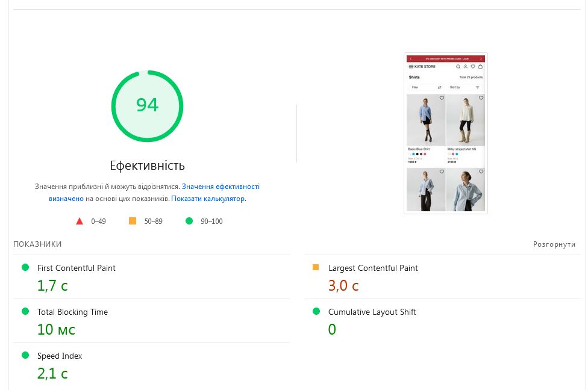This screenshot has width=588, height=390.
Task: Click the Speed Index metric label
Action: [x=60, y=356]
